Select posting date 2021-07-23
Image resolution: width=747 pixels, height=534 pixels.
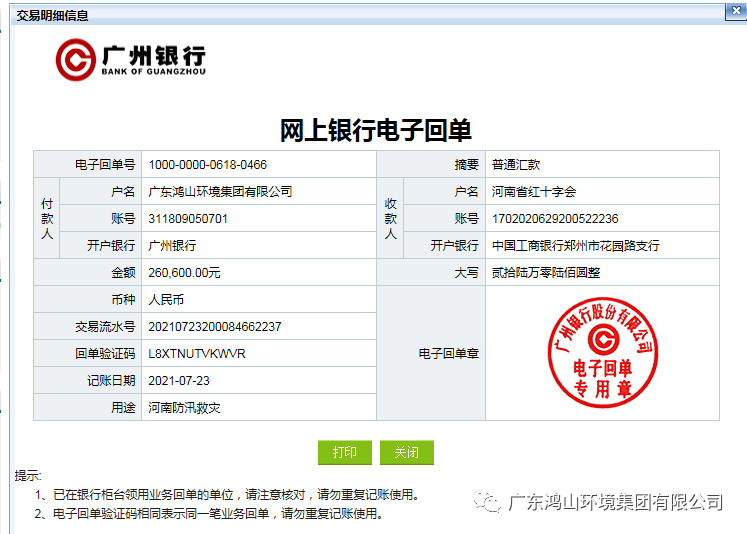tap(179, 381)
